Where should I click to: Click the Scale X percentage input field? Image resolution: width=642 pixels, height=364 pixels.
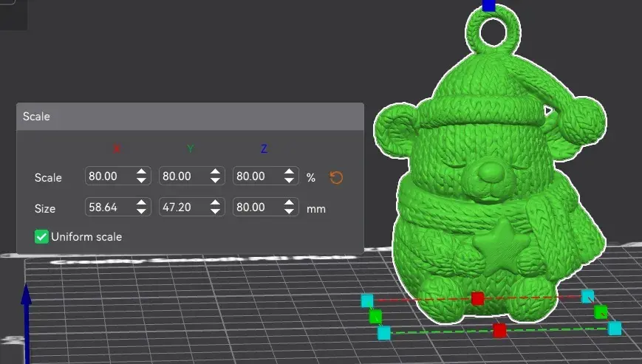[109, 177]
